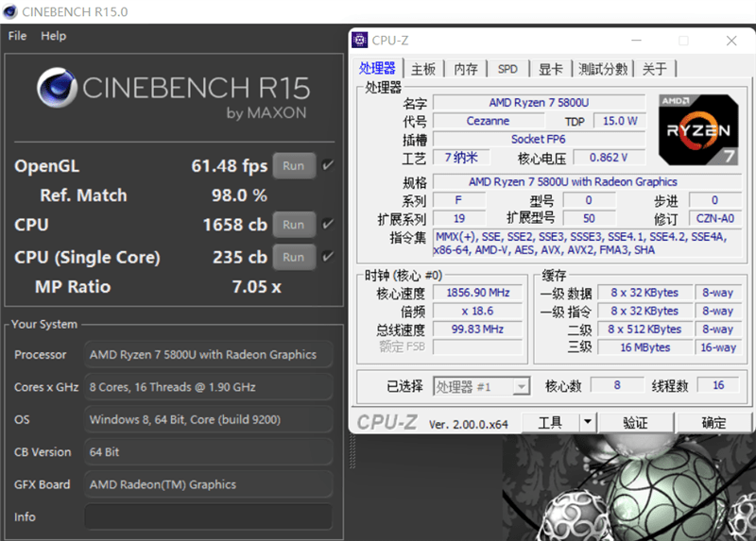Click the 工艺 value 7 纳米
This screenshot has width=756, height=541.
point(461,158)
